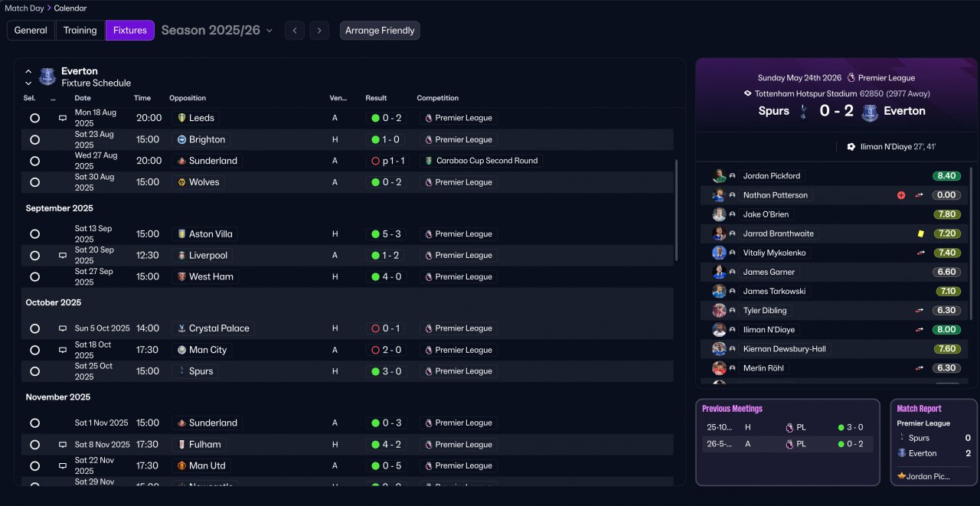Screen dimensions: 980x506
Task: Click the Tottenham Hotspur Stadium icon
Action: point(747,93)
